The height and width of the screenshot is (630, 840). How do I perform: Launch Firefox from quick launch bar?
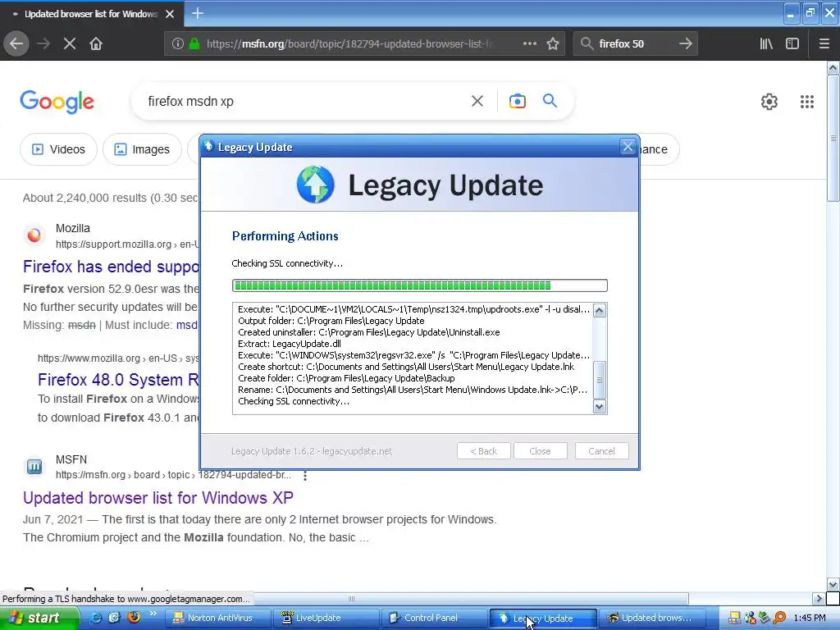(x=134, y=617)
